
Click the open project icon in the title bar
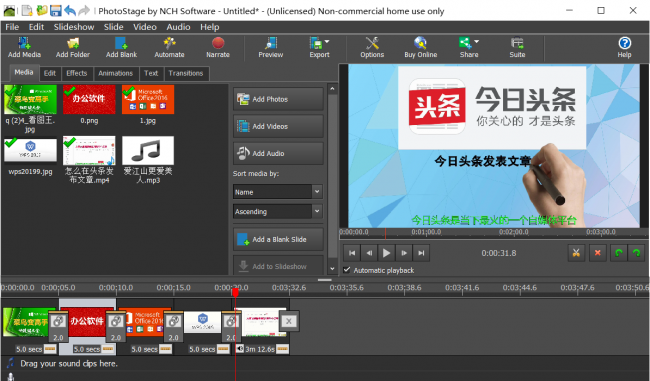41,11
